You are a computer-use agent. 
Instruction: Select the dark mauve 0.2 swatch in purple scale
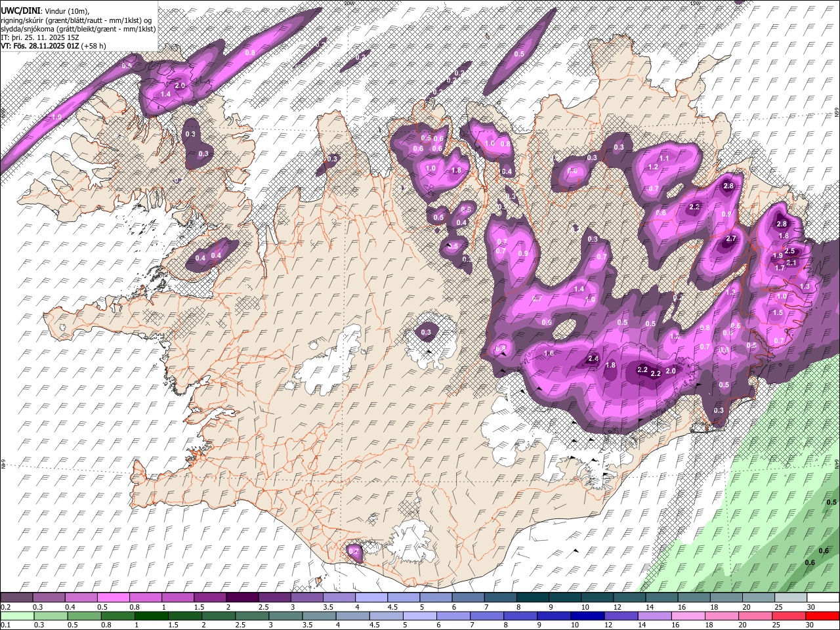16,598
